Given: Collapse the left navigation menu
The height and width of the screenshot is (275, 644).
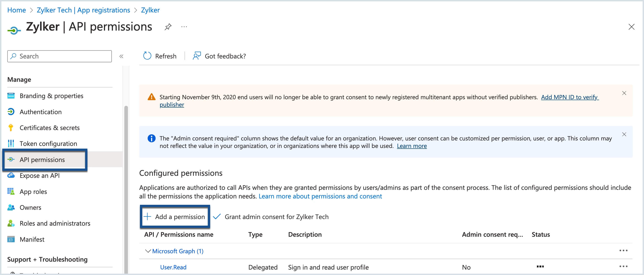Looking at the screenshot, I should pyautogui.click(x=122, y=56).
